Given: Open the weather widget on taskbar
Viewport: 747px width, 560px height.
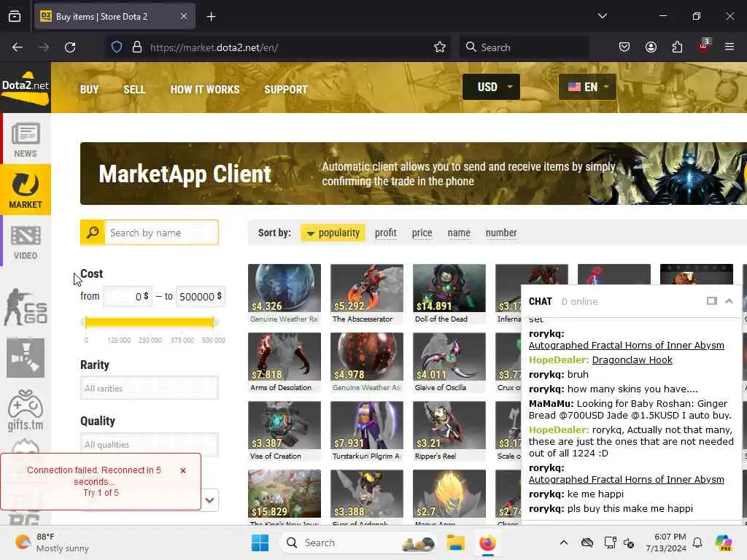Looking at the screenshot, I should [52, 542].
